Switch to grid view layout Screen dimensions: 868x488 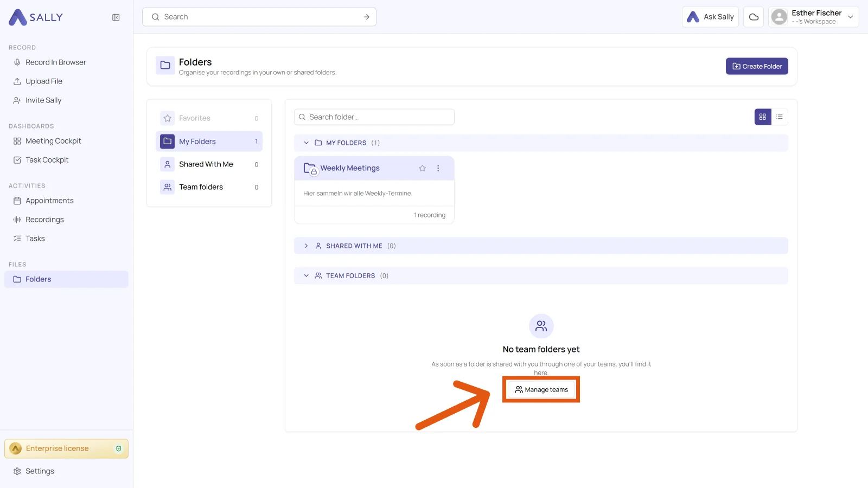point(763,117)
